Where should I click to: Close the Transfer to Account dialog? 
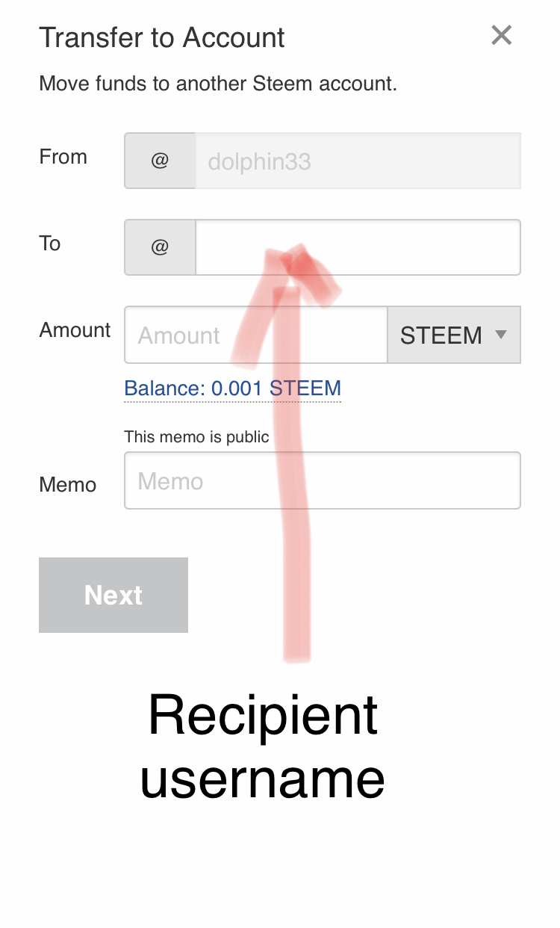[501, 35]
